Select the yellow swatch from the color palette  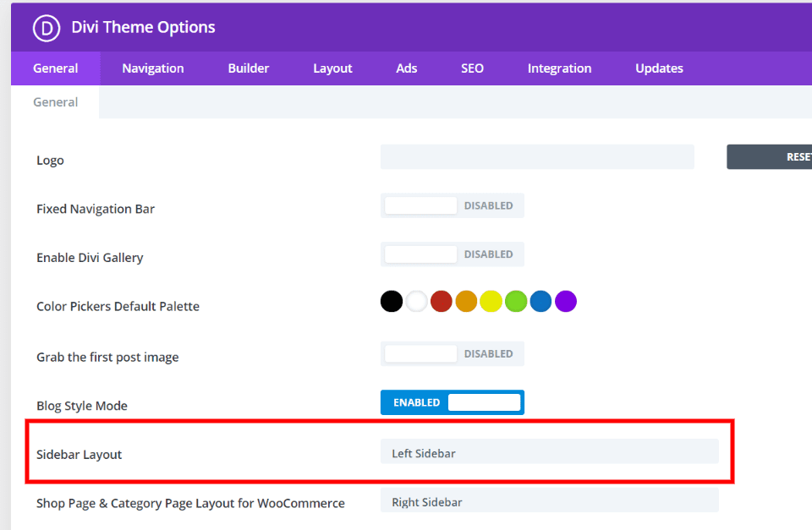491,301
